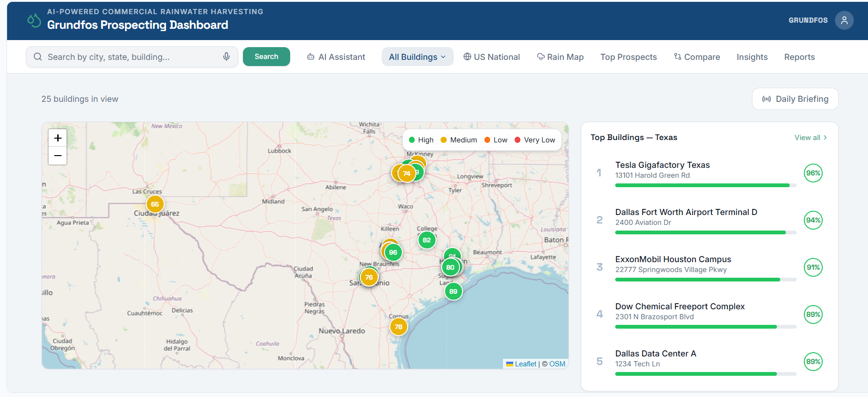Go to Top Prospects
868x397 pixels.
click(x=628, y=57)
